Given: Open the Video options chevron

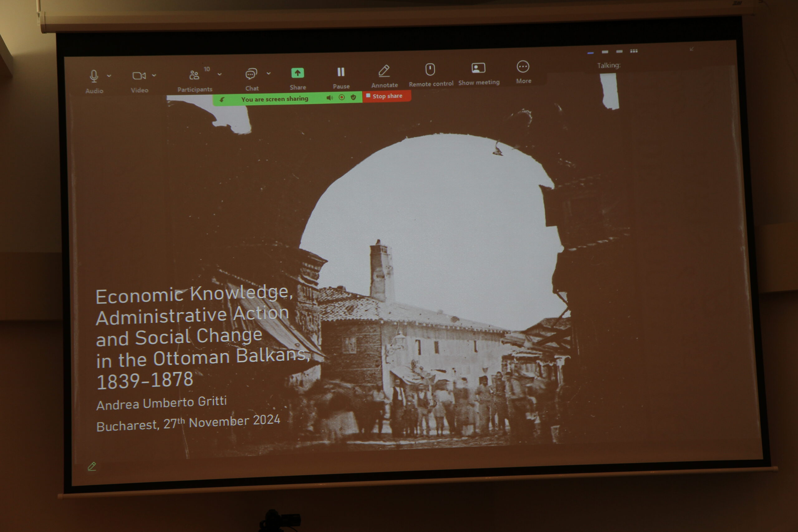Looking at the screenshot, I should click(154, 75).
